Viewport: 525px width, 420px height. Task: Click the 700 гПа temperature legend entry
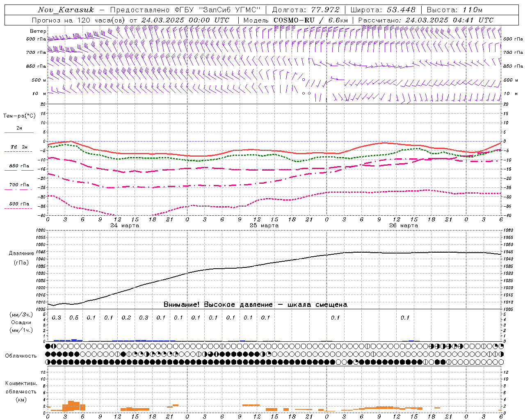tap(19, 187)
